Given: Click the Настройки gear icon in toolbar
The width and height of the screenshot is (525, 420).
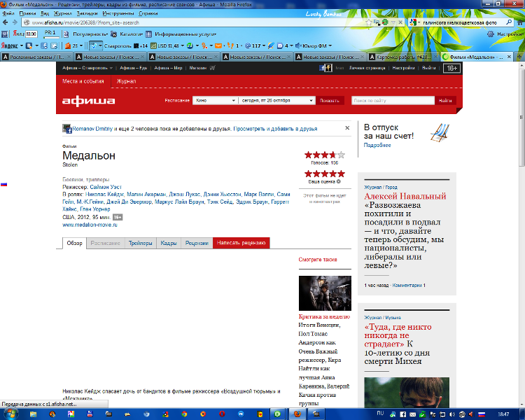Looking at the screenshot, I should pos(490,34).
